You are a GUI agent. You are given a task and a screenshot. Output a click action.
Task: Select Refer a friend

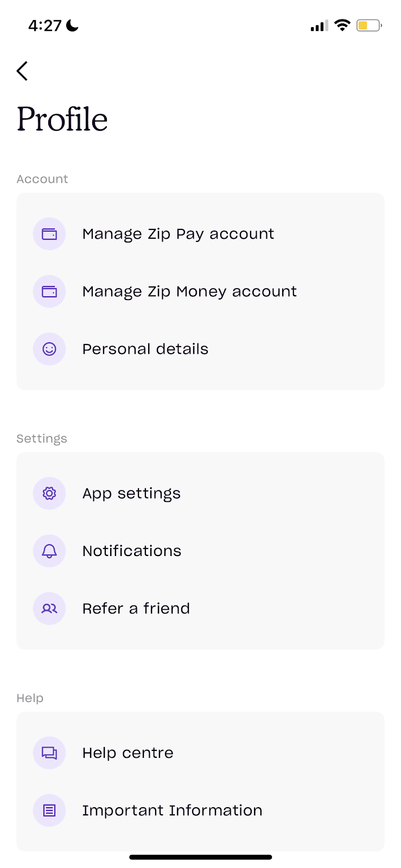point(136,608)
